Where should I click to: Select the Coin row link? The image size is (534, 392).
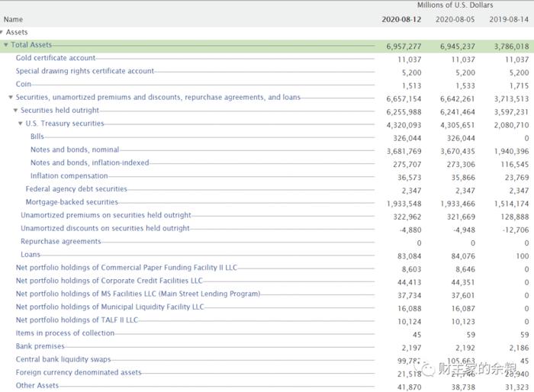coord(23,84)
